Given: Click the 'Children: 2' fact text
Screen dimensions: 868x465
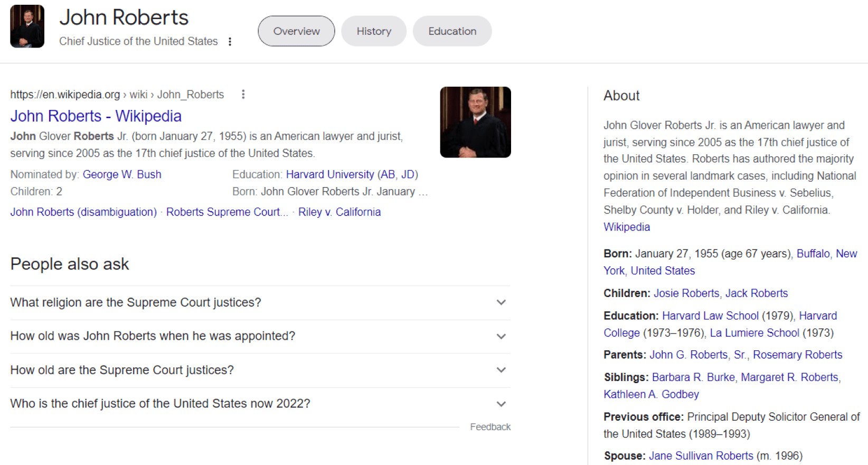Looking at the screenshot, I should pos(36,191).
